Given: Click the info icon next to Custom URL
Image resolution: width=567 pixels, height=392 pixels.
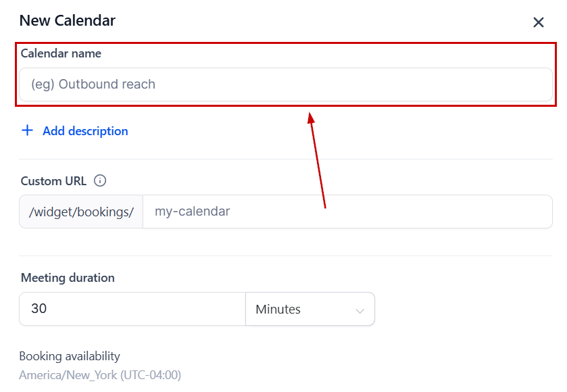Looking at the screenshot, I should (100, 180).
